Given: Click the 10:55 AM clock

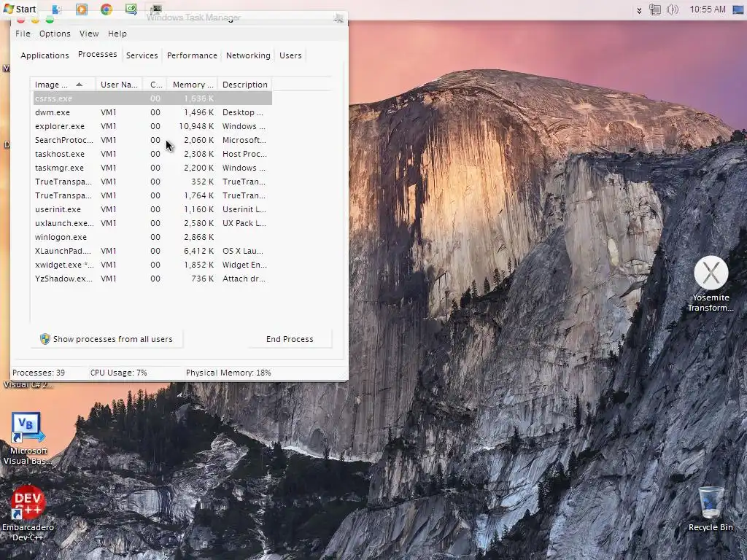Looking at the screenshot, I should [708, 9].
